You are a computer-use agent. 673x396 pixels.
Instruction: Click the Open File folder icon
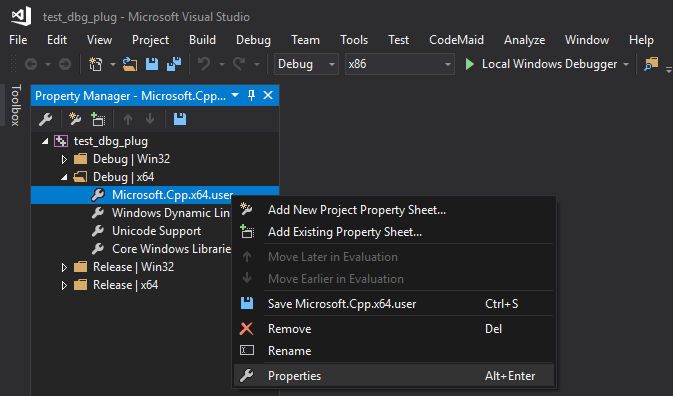click(x=130, y=64)
